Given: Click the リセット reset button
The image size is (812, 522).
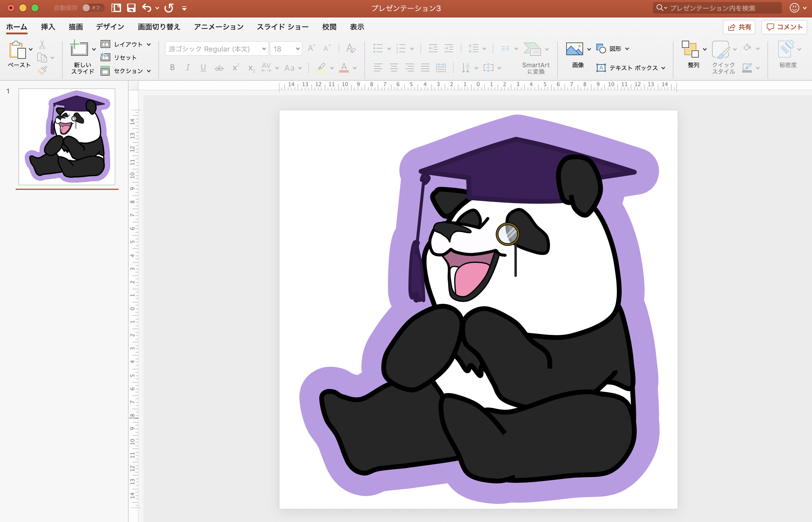Looking at the screenshot, I should coord(119,58).
